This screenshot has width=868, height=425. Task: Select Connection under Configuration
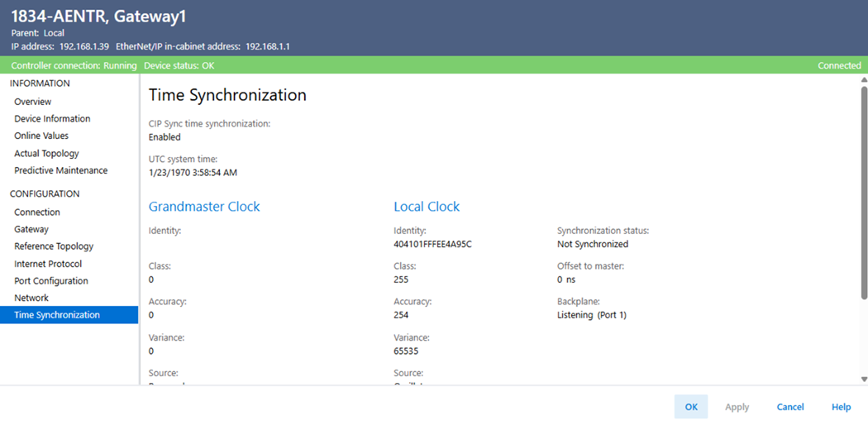(x=37, y=212)
